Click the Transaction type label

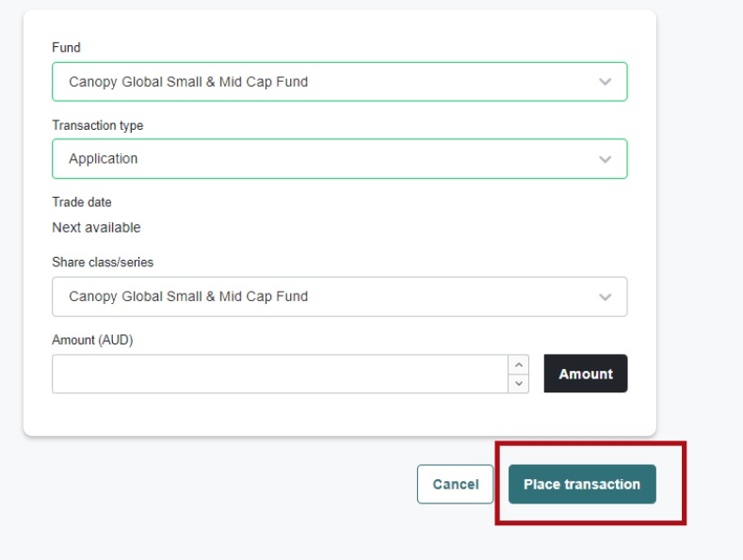98,125
